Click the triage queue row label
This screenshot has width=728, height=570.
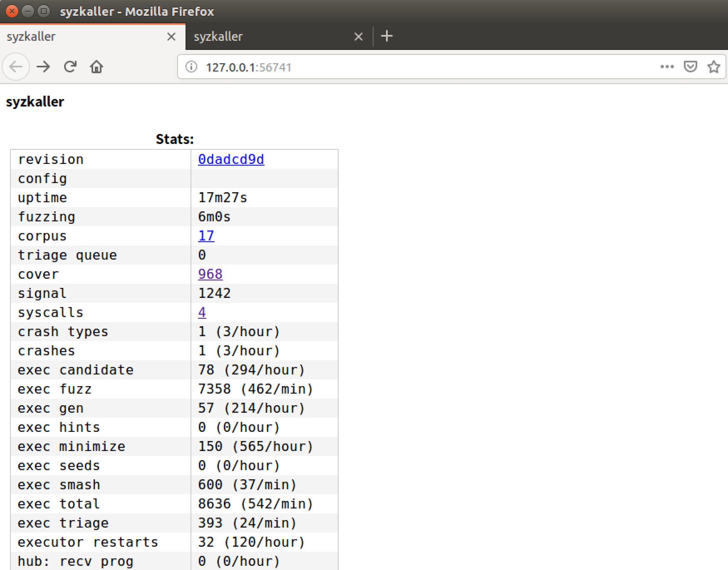coord(67,255)
